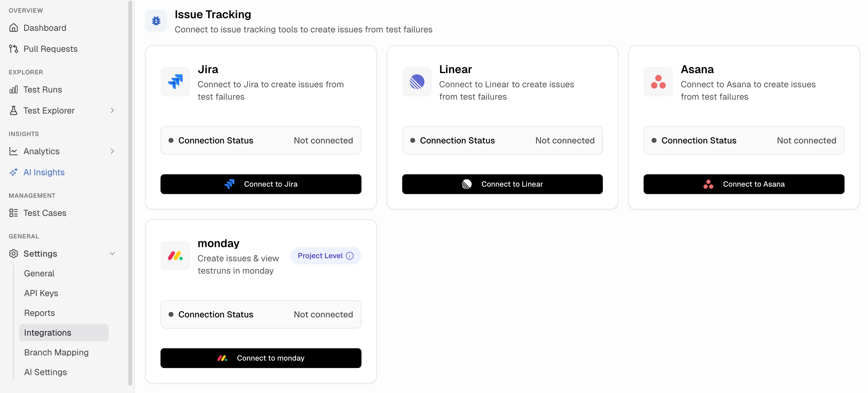The height and width of the screenshot is (393, 868).
Task: Click the AI Insights sparkle icon
Action: coord(14,172)
